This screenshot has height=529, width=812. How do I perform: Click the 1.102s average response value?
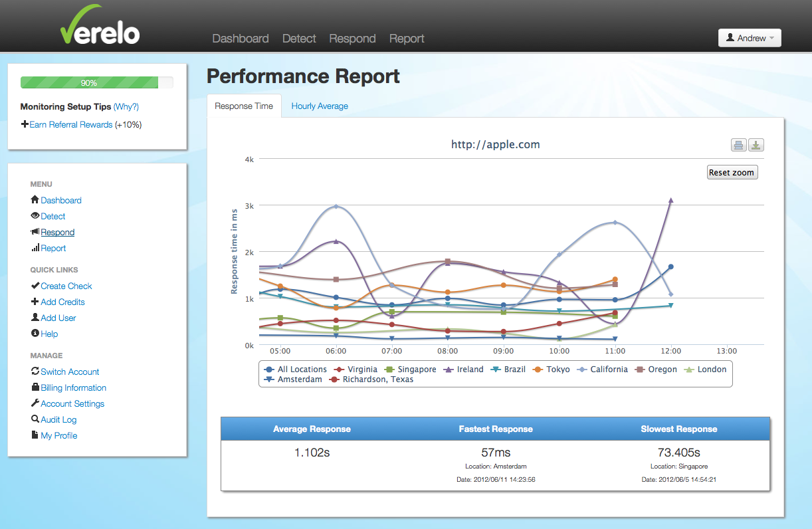(312, 452)
